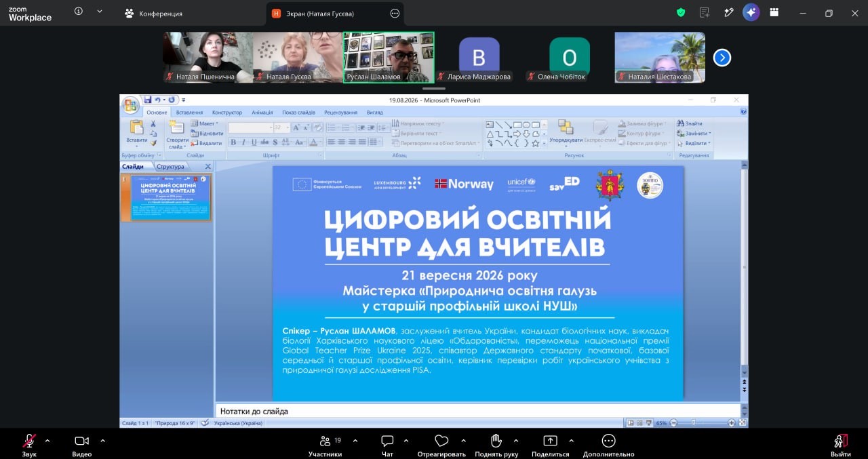Click the green encryption shield icon
Screen dimensions: 868x459
682,13
